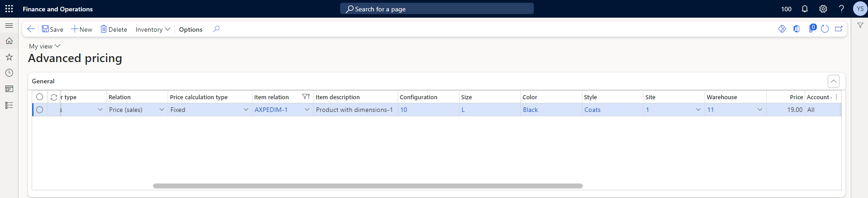Screen dimensions: 868x198
Task: Open the Home icon in sidebar
Action: (9, 41)
